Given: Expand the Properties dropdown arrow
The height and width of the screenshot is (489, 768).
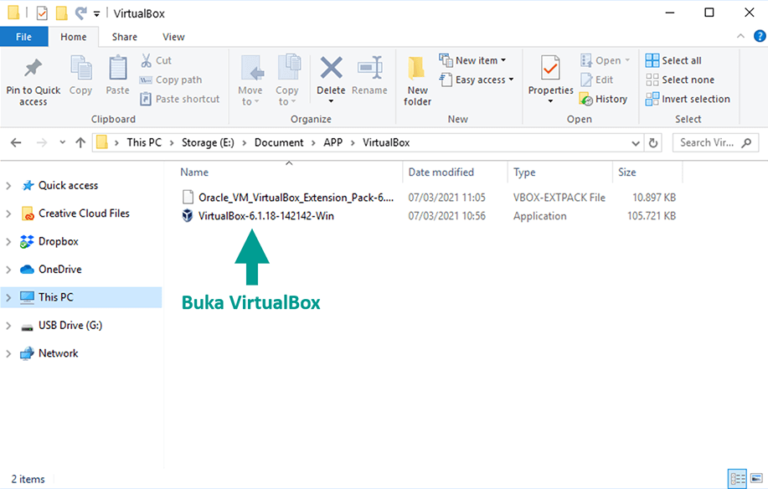Looking at the screenshot, I should pyautogui.click(x=551, y=101).
